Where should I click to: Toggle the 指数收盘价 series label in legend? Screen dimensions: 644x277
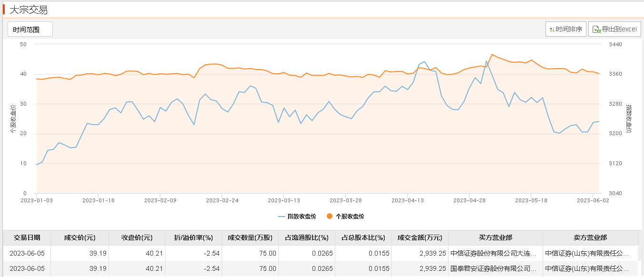[x=303, y=216]
